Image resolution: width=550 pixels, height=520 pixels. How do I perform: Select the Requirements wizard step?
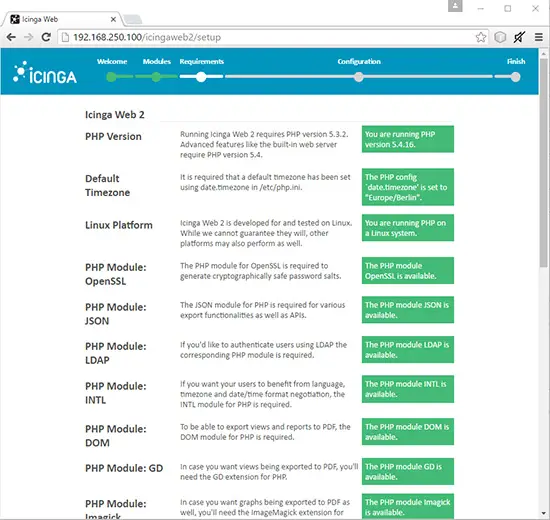pyautogui.click(x=202, y=61)
